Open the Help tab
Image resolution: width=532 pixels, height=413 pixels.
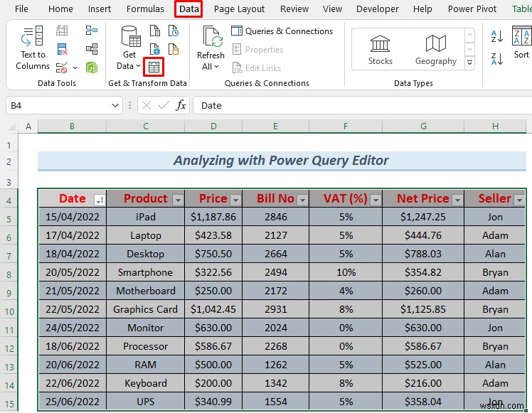(422, 9)
